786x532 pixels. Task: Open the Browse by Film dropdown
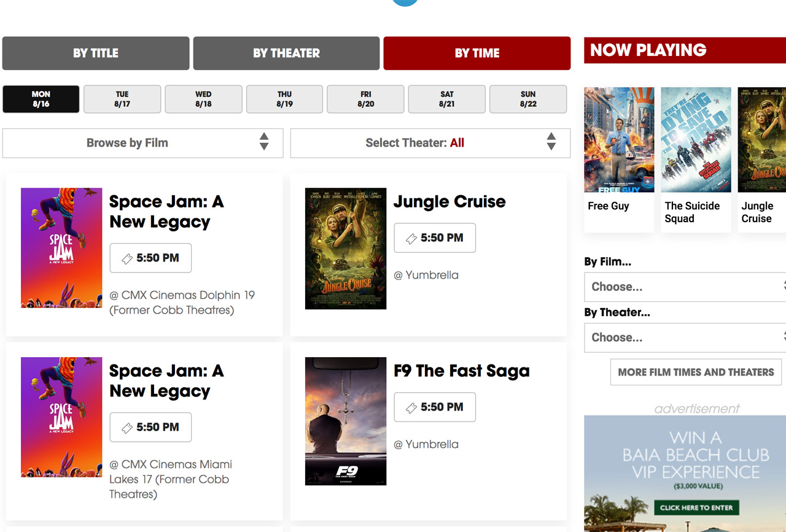(x=143, y=143)
